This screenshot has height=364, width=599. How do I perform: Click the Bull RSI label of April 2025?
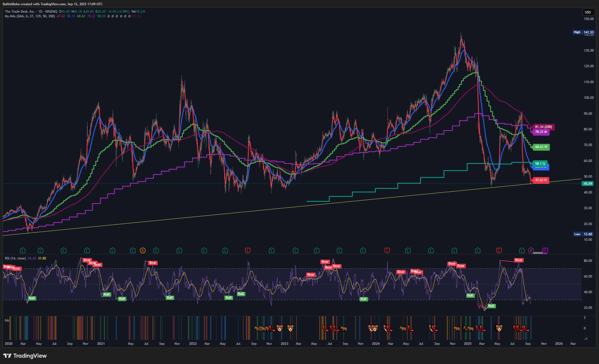(x=491, y=306)
